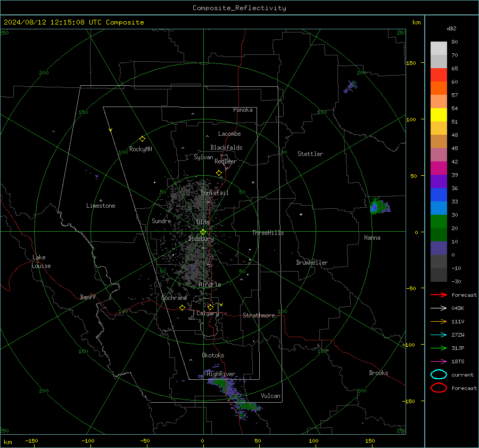Click the 42 dBZ magenta color swatch
The height and width of the screenshot is (448, 479).
click(x=439, y=168)
